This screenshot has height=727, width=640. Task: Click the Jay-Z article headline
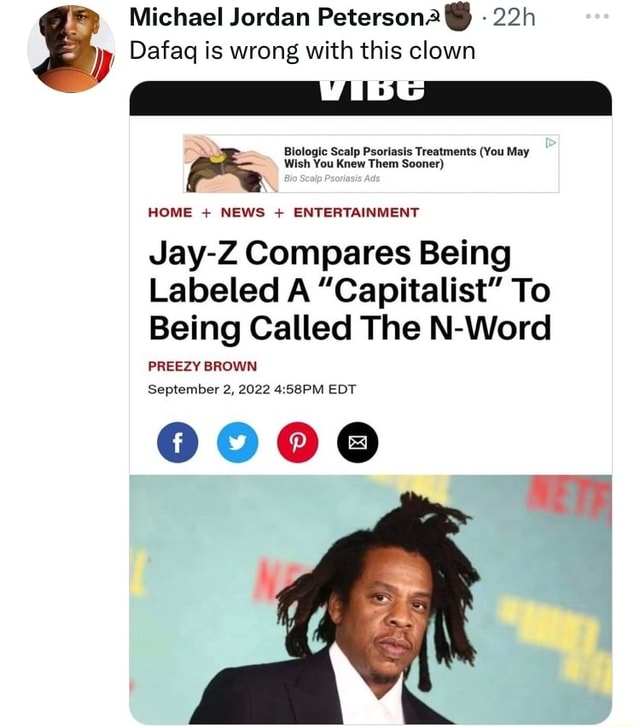(350, 290)
